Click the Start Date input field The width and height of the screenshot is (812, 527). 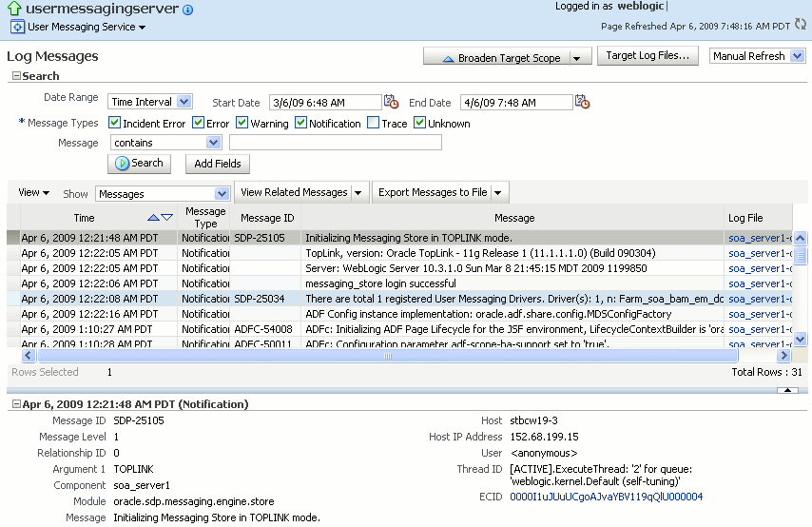pyautogui.click(x=325, y=103)
